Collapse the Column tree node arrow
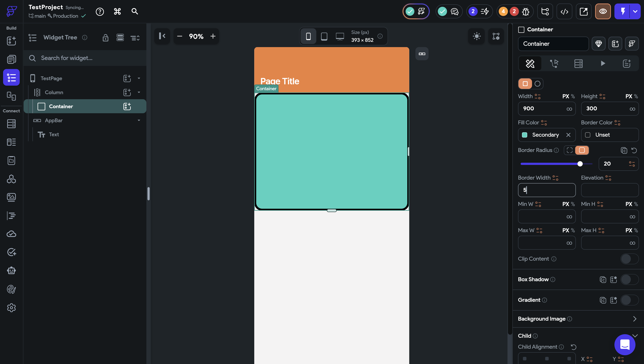 pyautogui.click(x=139, y=92)
